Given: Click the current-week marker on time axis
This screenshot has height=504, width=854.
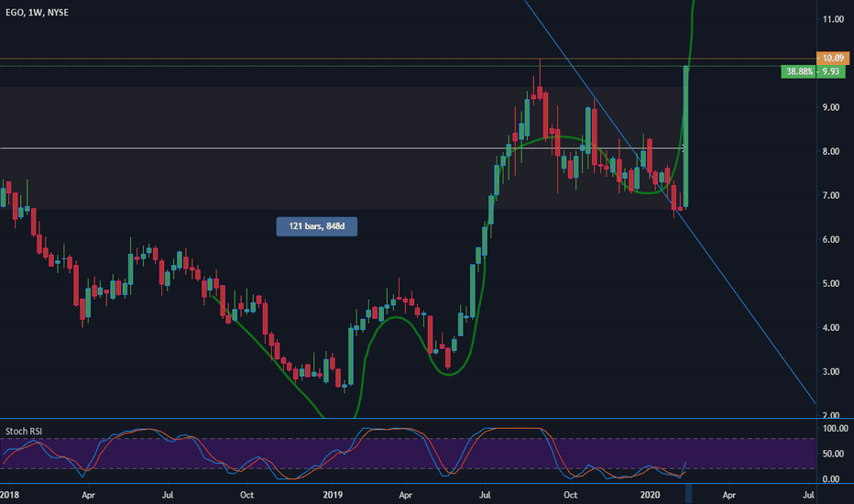Looking at the screenshot, I should tap(688, 494).
